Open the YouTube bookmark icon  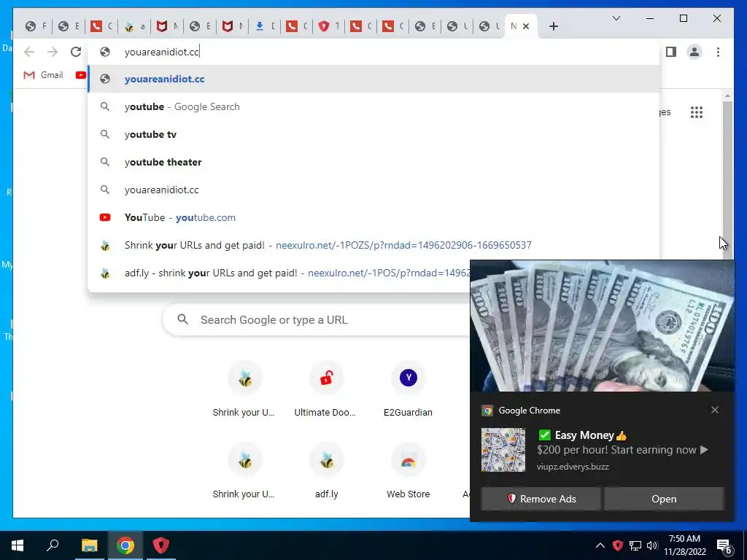(80, 75)
